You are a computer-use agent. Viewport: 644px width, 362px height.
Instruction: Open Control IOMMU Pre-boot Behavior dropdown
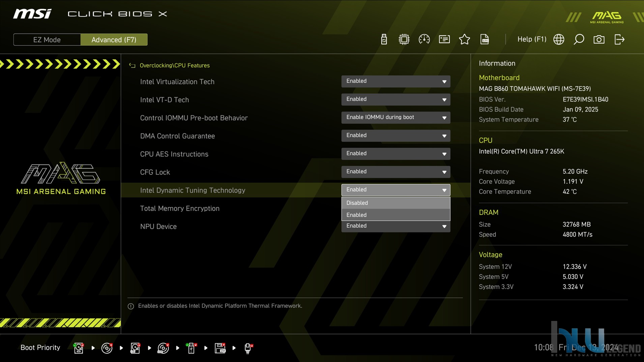pyautogui.click(x=396, y=118)
